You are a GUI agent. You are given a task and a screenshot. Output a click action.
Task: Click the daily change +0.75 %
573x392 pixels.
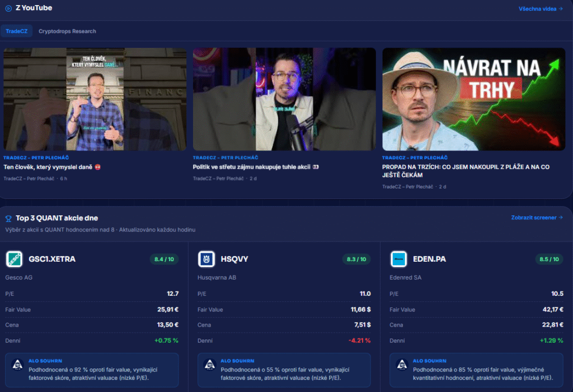tap(166, 341)
